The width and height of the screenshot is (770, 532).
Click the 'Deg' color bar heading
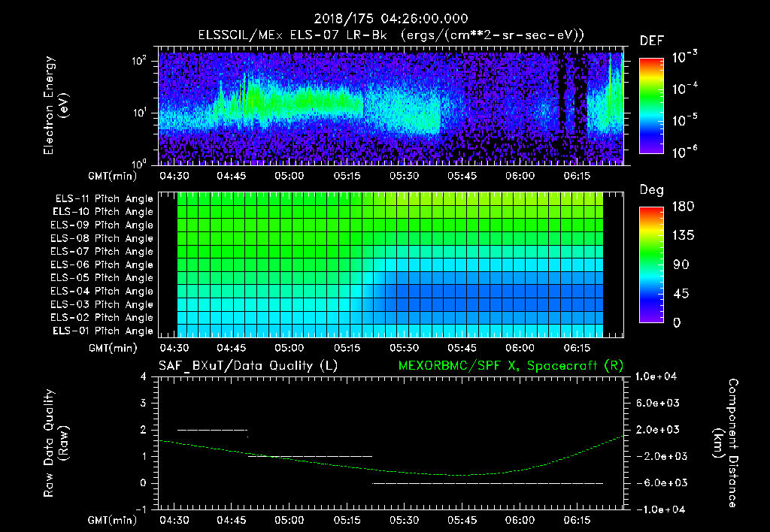651,190
